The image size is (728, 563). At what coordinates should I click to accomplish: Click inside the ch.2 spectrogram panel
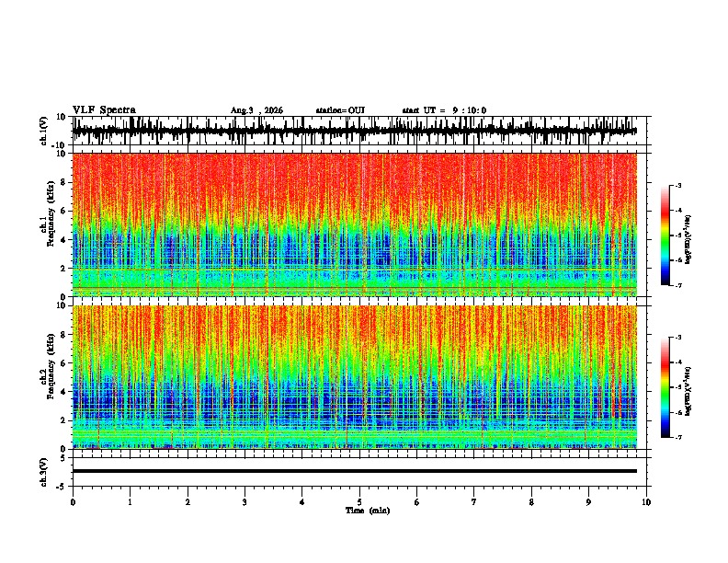pos(355,377)
